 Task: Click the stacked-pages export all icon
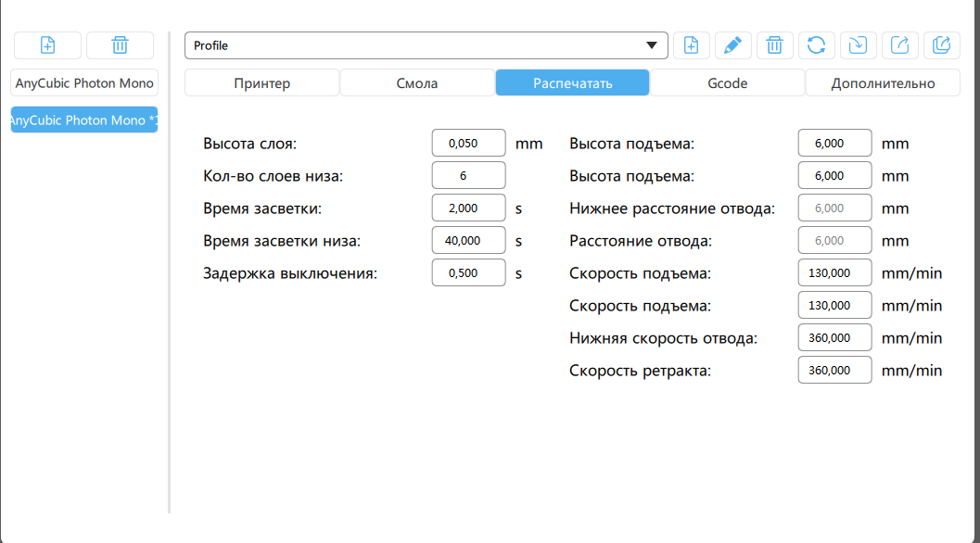942,45
